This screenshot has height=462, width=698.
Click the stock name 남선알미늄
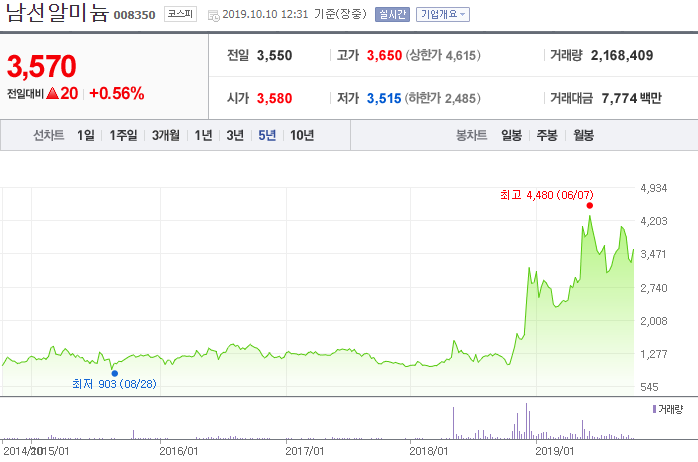[57, 12]
